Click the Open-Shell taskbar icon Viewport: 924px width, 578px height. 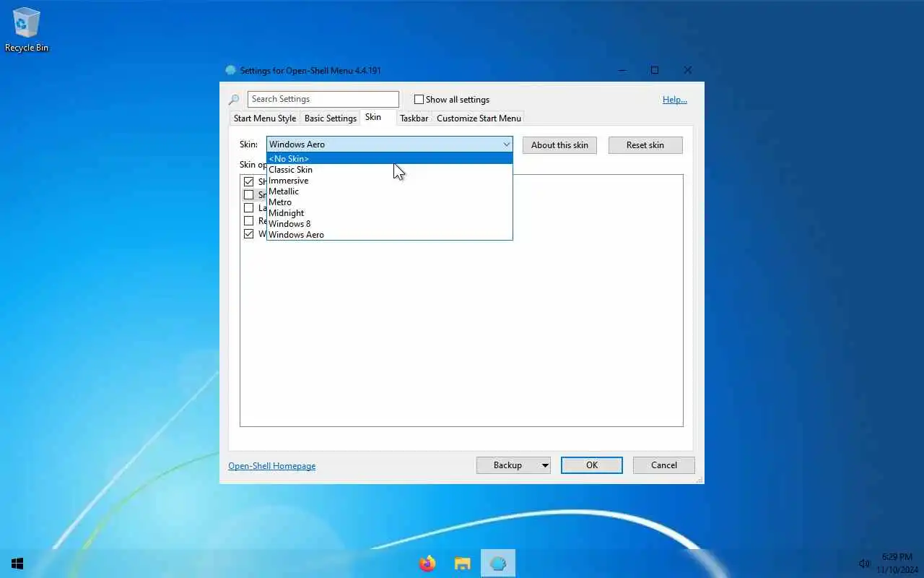click(x=497, y=563)
